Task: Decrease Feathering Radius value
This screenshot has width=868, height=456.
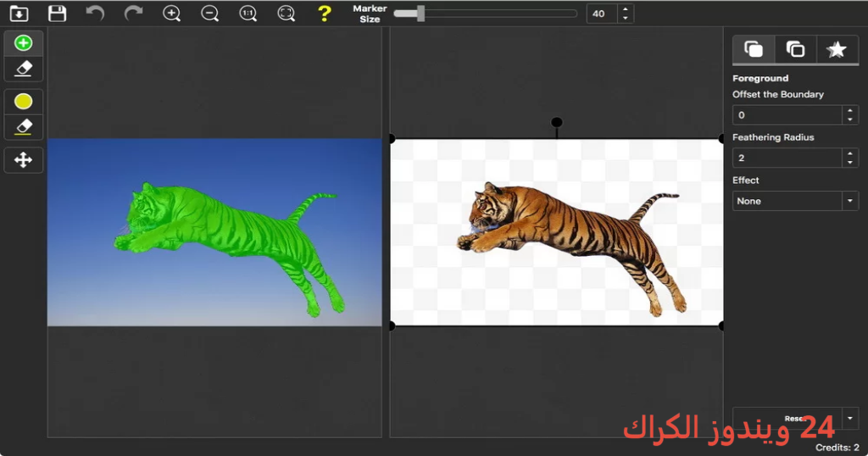Action: point(850,163)
